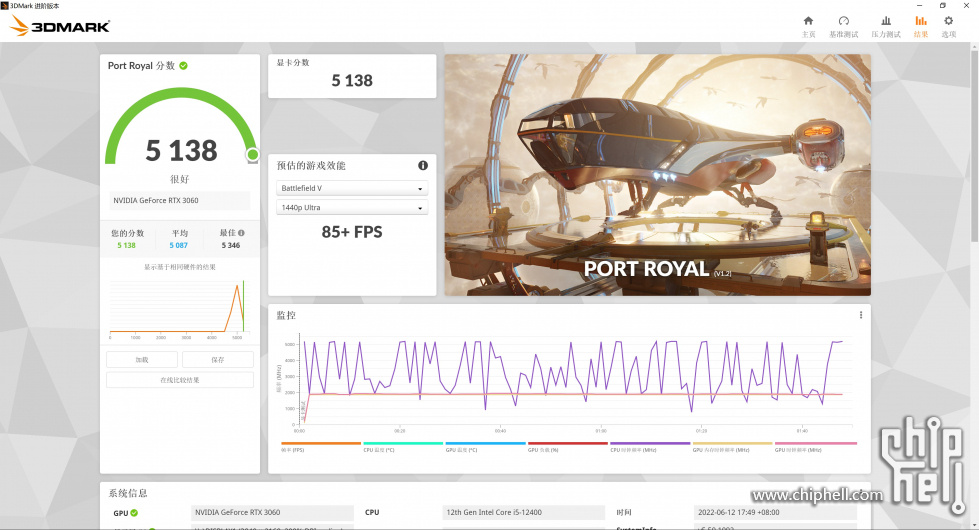Image resolution: width=979 pixels, height=530 pixels.
Task: Click the green check beside Port Royal 分数
Action: point(184,66)
